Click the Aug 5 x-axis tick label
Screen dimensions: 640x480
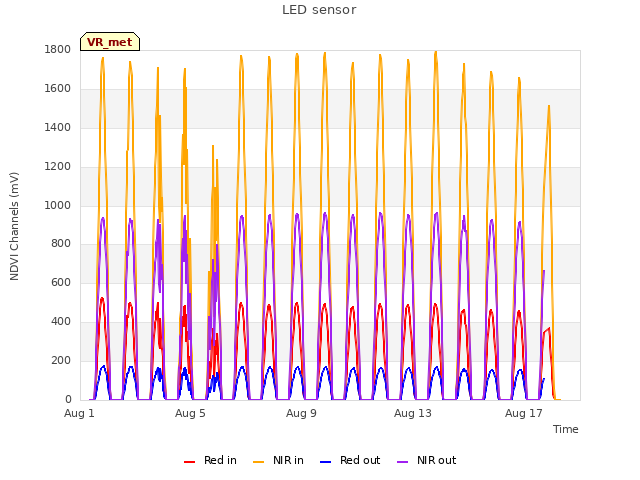(x=190, y=413)
